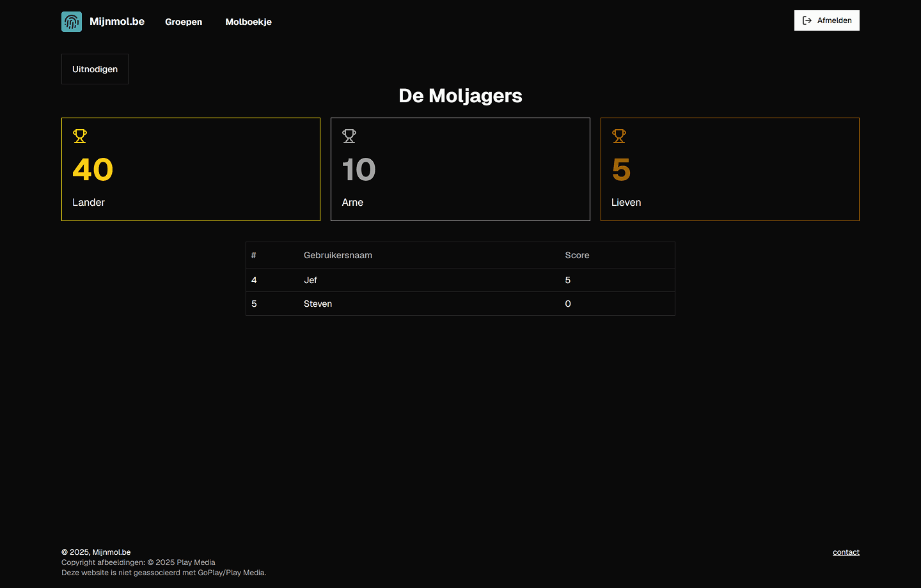Click the Gebruikersnaam column header

338,255
